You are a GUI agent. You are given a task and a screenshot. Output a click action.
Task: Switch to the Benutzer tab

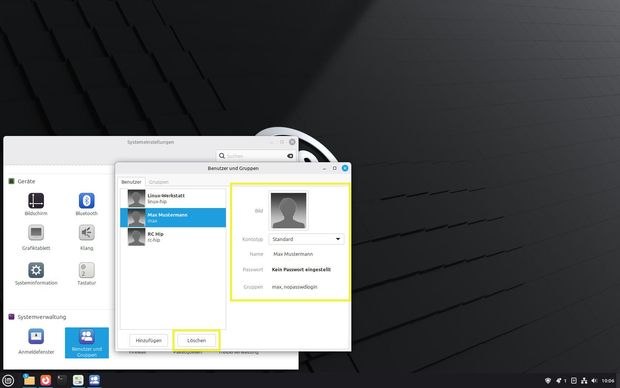click(x=131, y=182)
